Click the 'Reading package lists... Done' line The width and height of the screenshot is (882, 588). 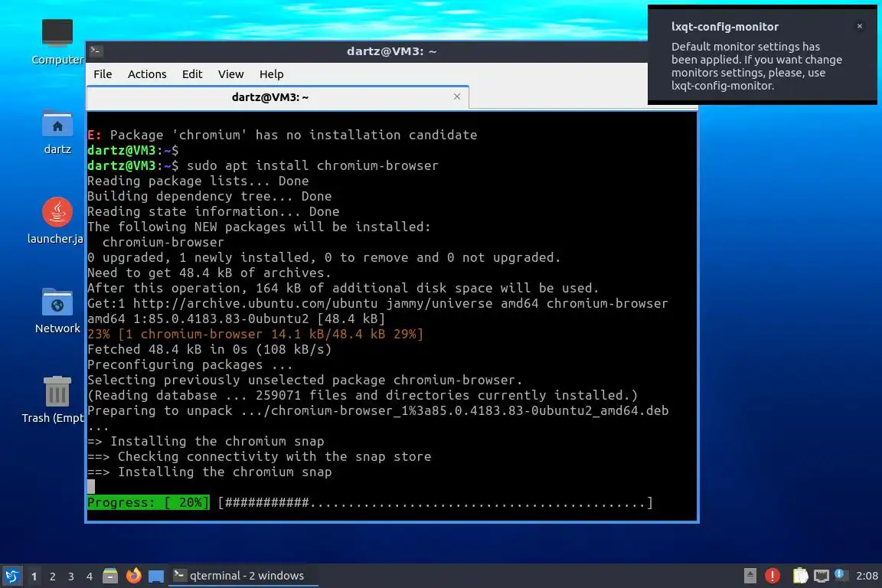click(x=198, y=181)
